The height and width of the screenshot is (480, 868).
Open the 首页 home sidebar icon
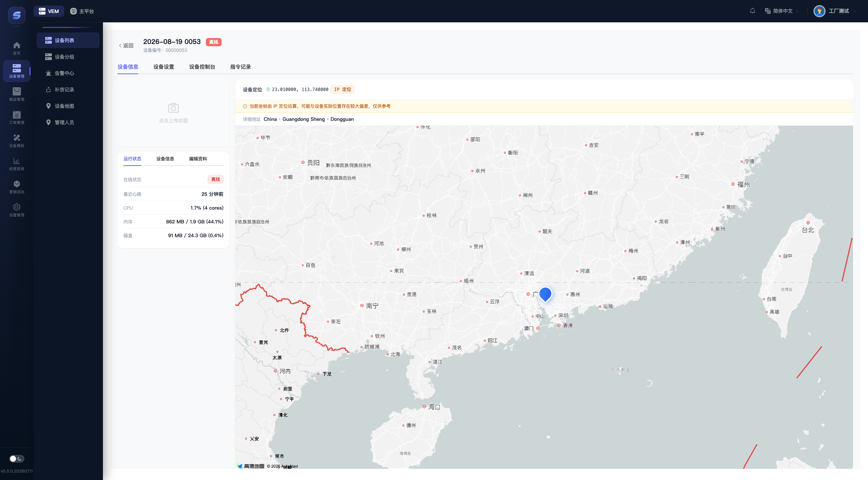click(x=17, y=48)
